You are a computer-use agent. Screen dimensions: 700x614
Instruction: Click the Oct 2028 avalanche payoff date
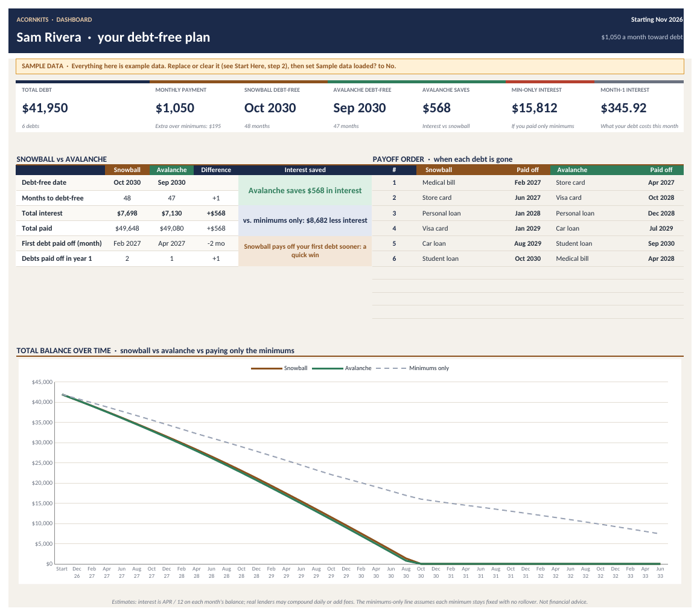pos(661,197)
